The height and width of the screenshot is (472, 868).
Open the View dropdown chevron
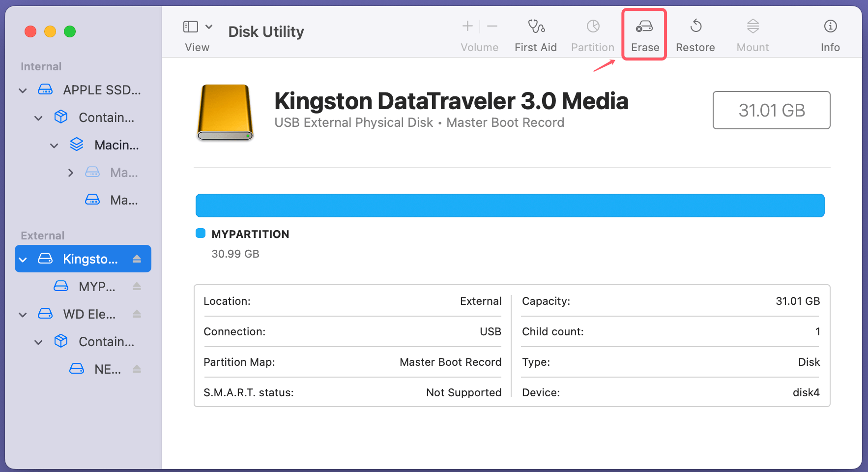click(x=208, y=27)
